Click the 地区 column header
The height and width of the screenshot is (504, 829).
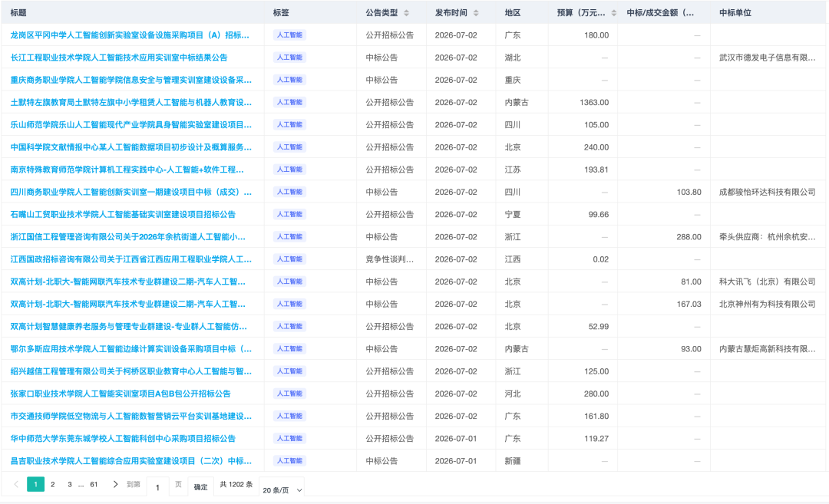(513, 13)
